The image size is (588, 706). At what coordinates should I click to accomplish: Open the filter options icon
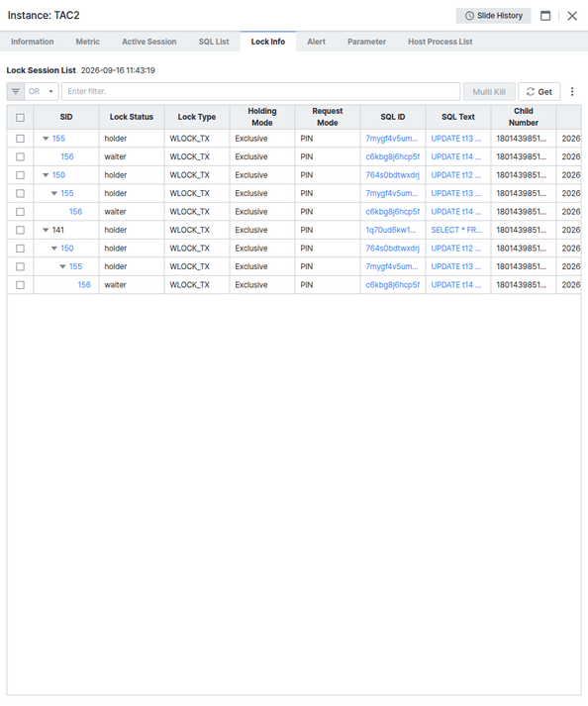(16, 91)
